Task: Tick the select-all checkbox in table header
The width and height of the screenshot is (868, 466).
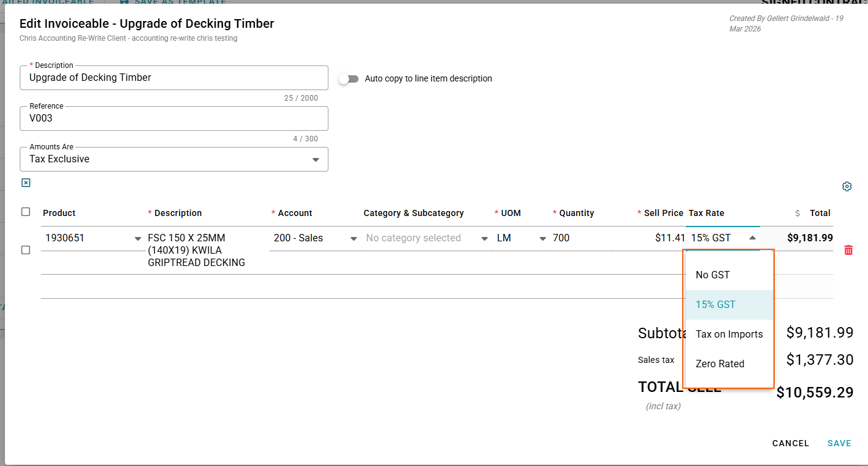Action: tap(26, 212)
